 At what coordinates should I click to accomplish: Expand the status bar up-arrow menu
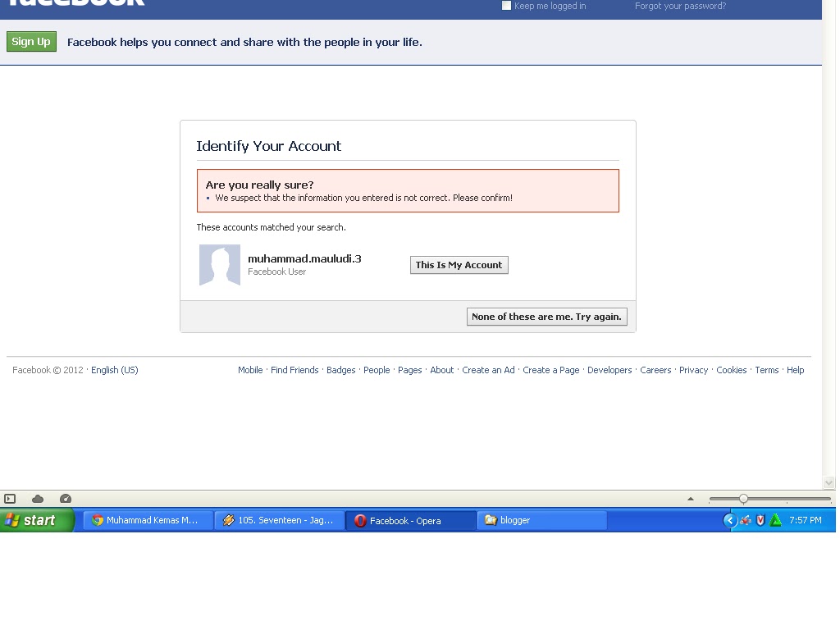pos(691,499)
